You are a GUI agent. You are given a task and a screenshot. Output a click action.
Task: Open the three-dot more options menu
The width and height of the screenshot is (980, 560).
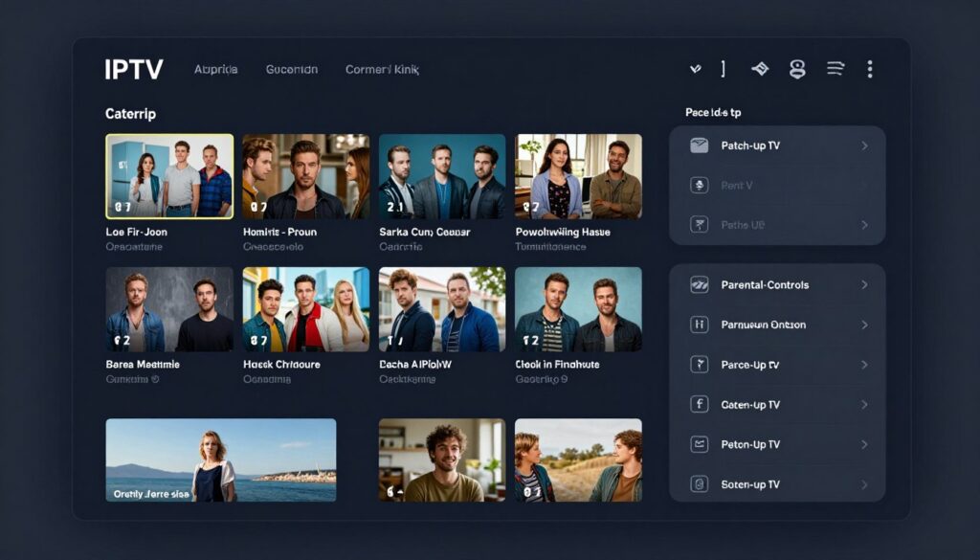tap(869, 69)
